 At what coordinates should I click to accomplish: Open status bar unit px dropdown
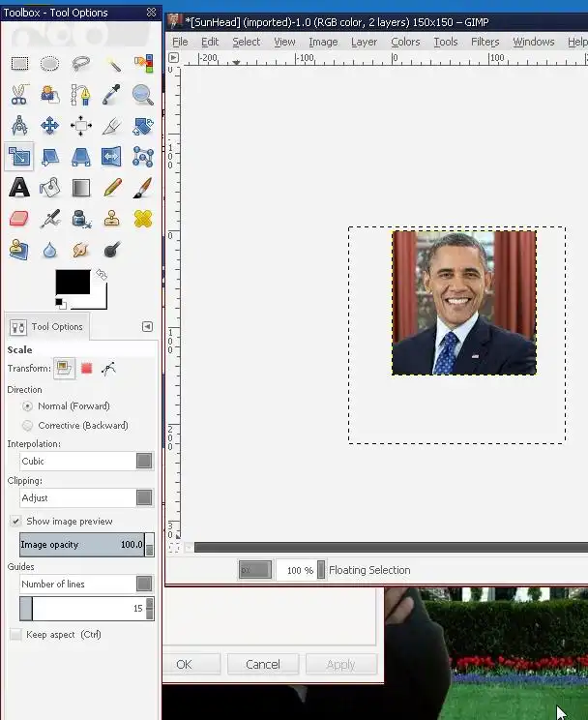254,570
